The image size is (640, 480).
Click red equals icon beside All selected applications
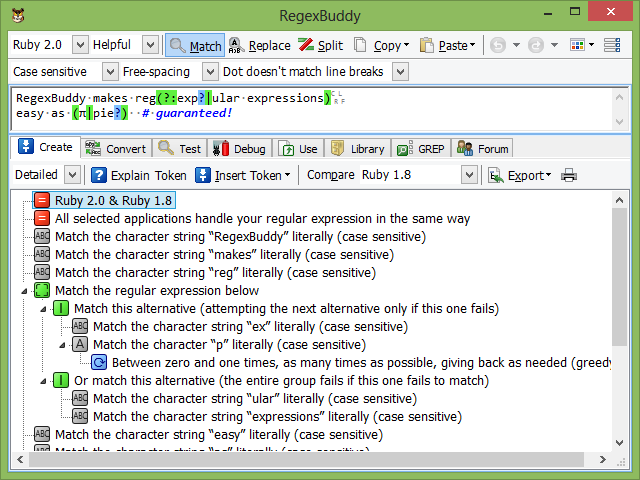click(x=42, y=218)
